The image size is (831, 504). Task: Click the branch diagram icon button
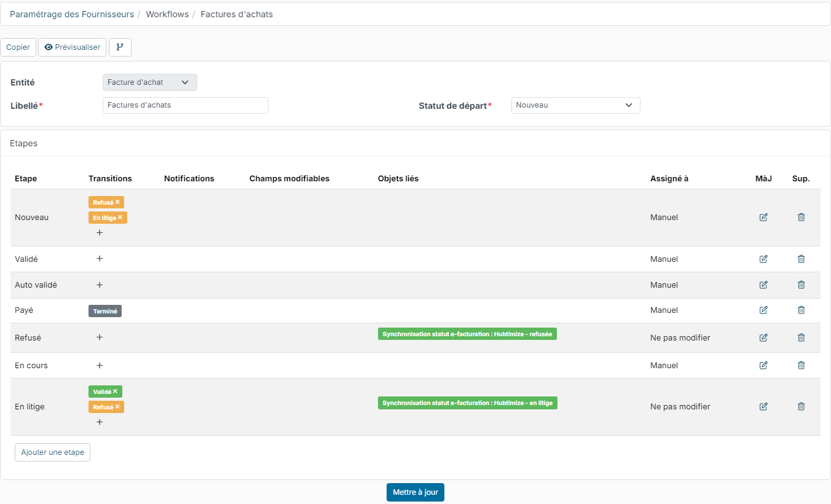[120, 47]
